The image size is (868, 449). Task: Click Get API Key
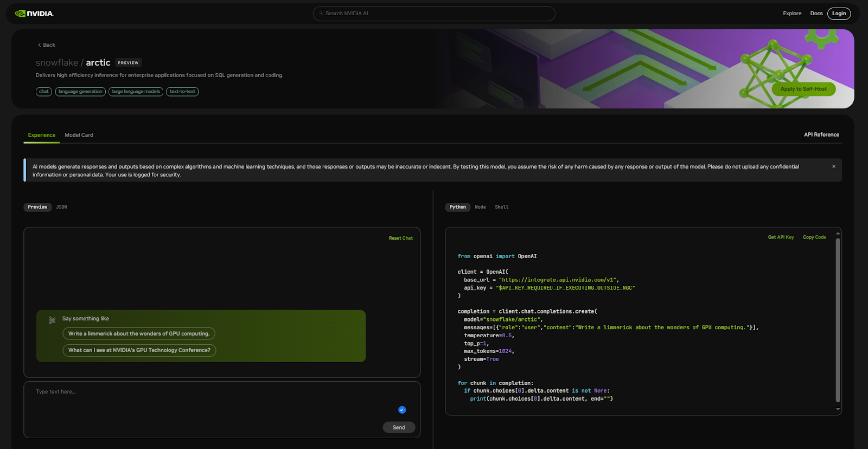781,237
